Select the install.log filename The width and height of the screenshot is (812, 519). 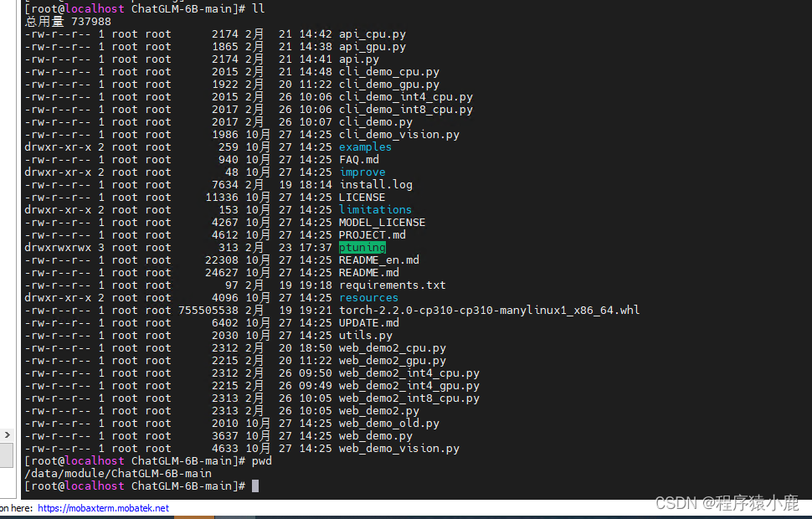[376, 185]
